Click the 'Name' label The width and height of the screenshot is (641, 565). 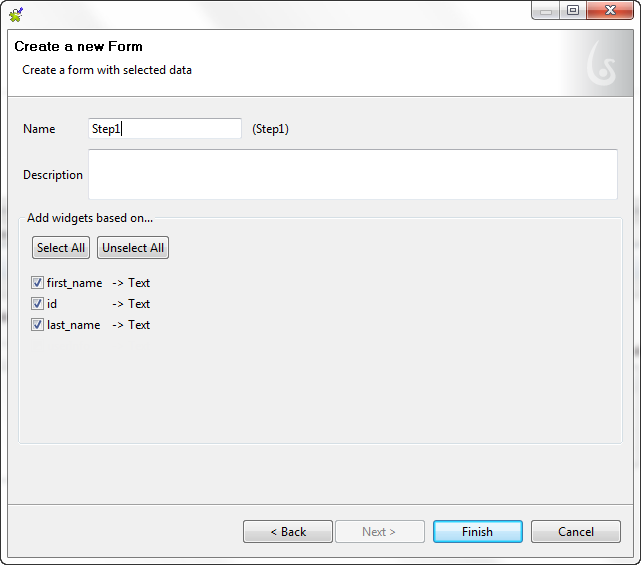pyautogui.click(x=39, y=129)
